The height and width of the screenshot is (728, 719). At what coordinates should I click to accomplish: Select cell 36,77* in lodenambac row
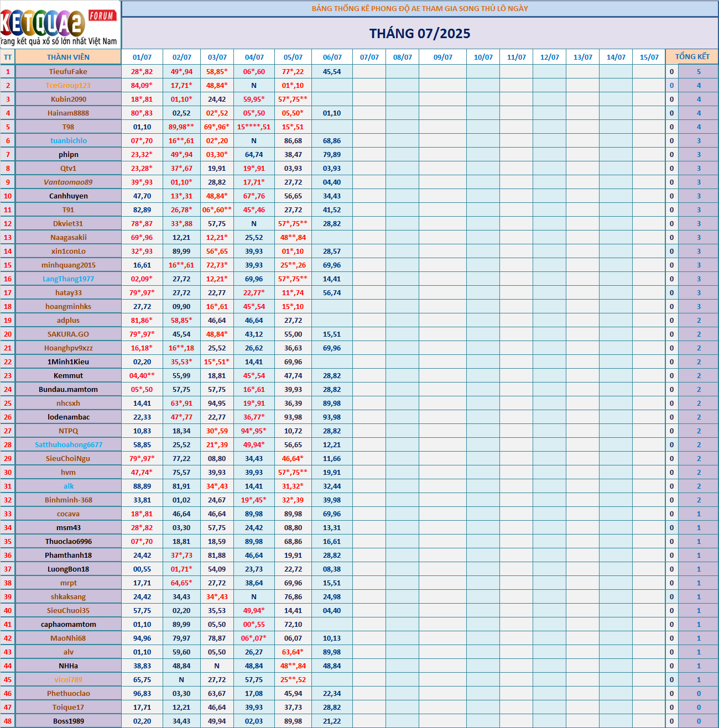[x=254, y=417]
